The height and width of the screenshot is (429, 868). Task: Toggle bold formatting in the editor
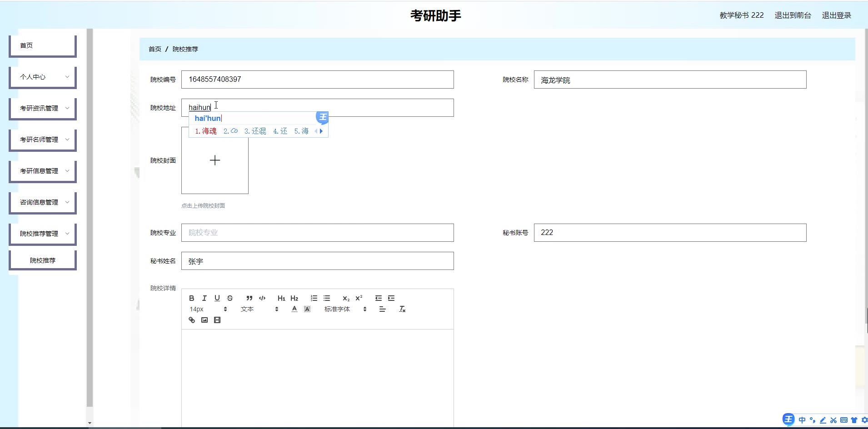(x=192, y=298)
